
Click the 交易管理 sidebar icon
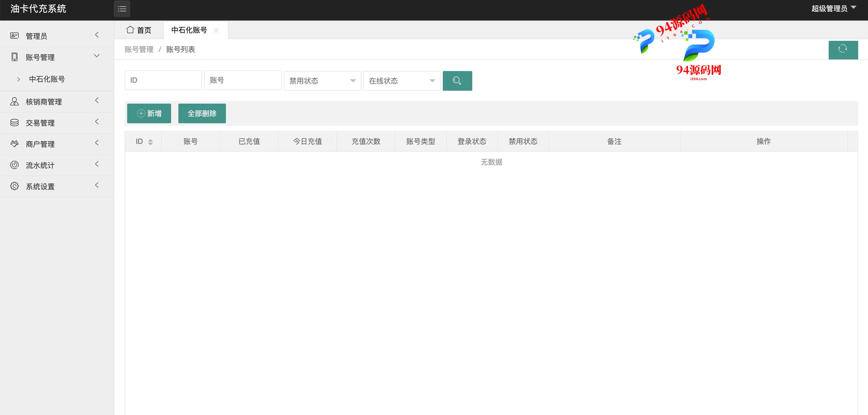14,123
